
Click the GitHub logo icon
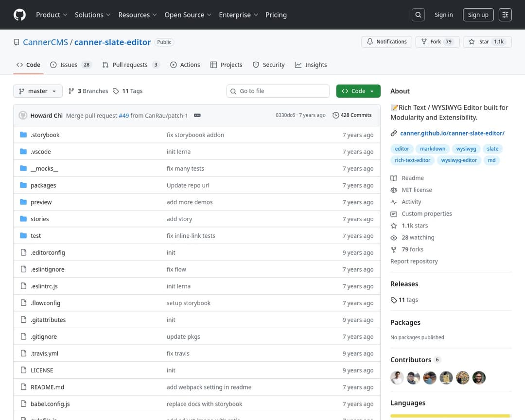[x=19, y=15]
